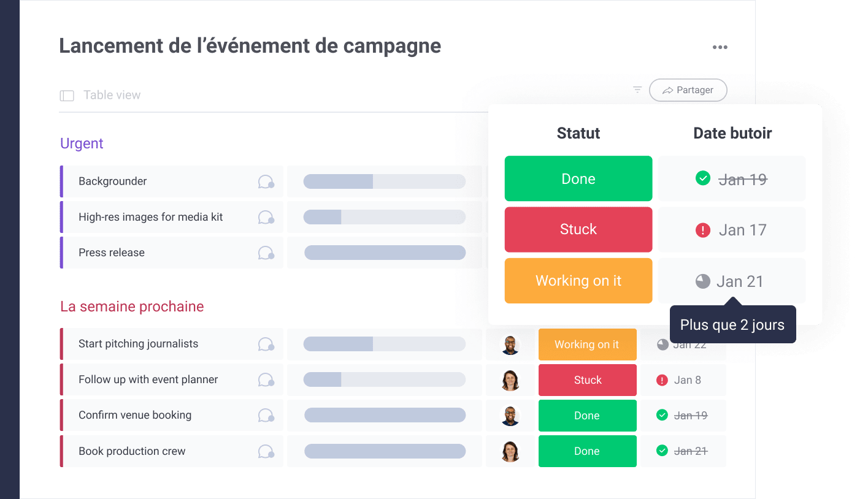Image resolution: width=868 pixels, height=499 pixels.
Task: Click the Jan 19 date in Confirm venue booking row
Action: (691, 416)
